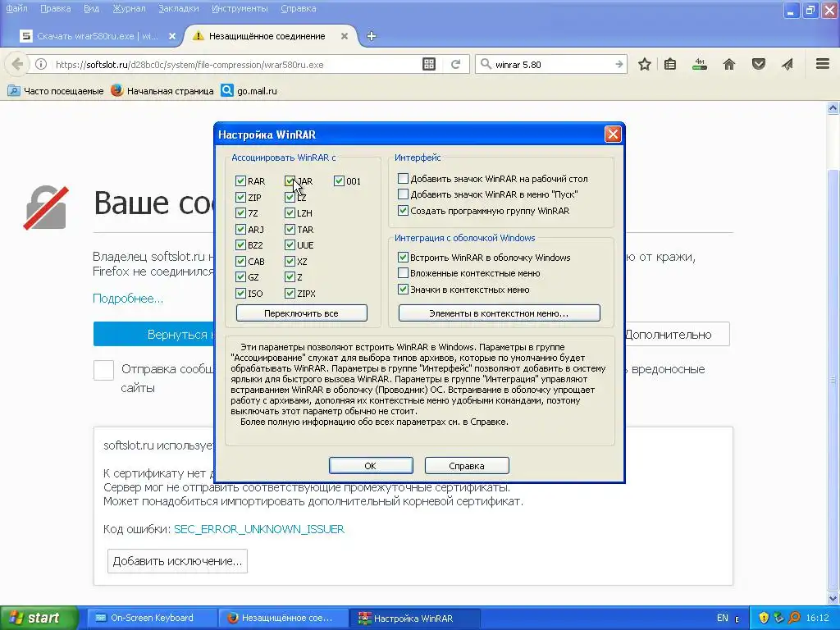Submit the search with the arrow icon
Image resolution: width=840 pixels, height=630 pixels.
(x=619, y=64)
